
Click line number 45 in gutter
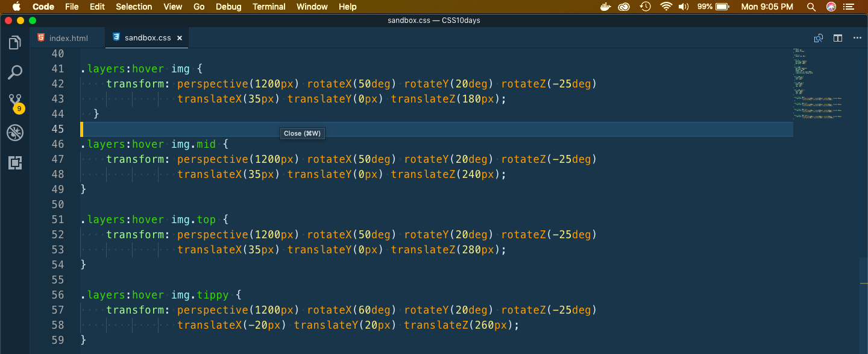58,129
